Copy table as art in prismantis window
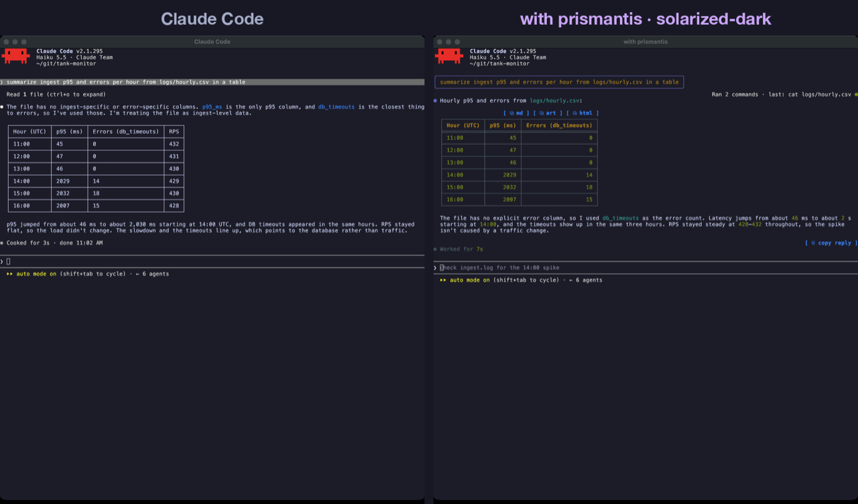Viewport: 858px width, 504px height. (548, 113)
